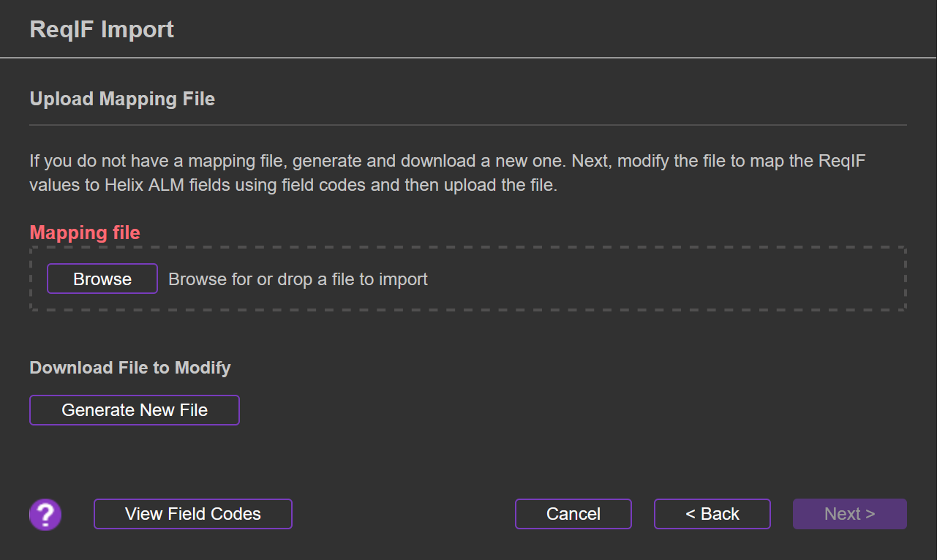Go to previous step with Back
The height and width of the screenshot is (560, 937).
(x=712, y=514)
